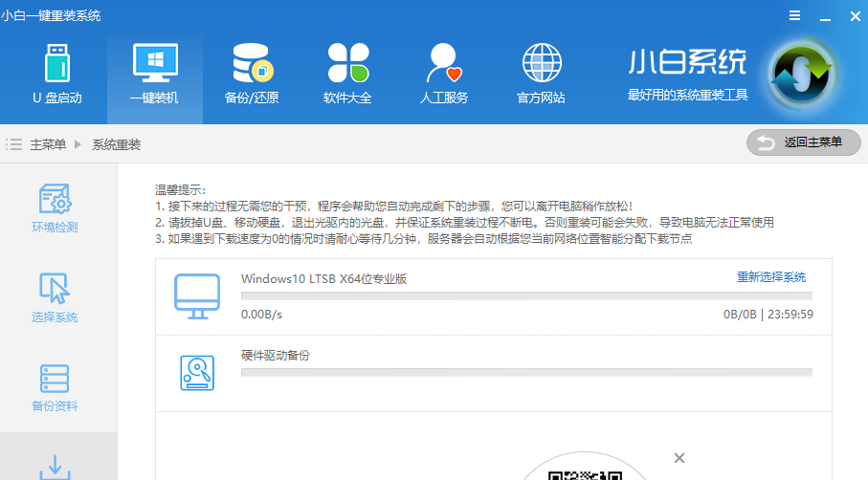Click the 系统重装 breadcrumb item
This screenshot has height=480, width=868.
tap(116, 144)
